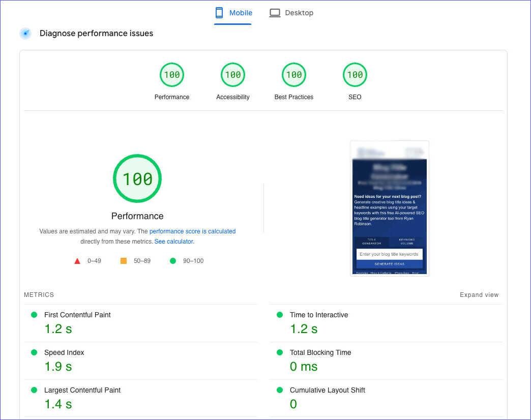Click the mobile page screenshot thumbnail
The height and width of the screenshot is (420, 531).
point(389,208)
